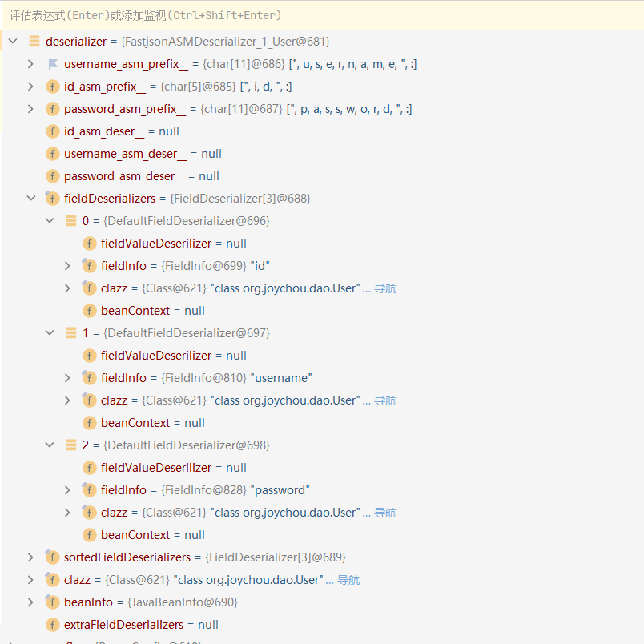Collapse the root deserializer node
Image resolution: width=644 pixels, height=644 pixels.
point(12,41)
